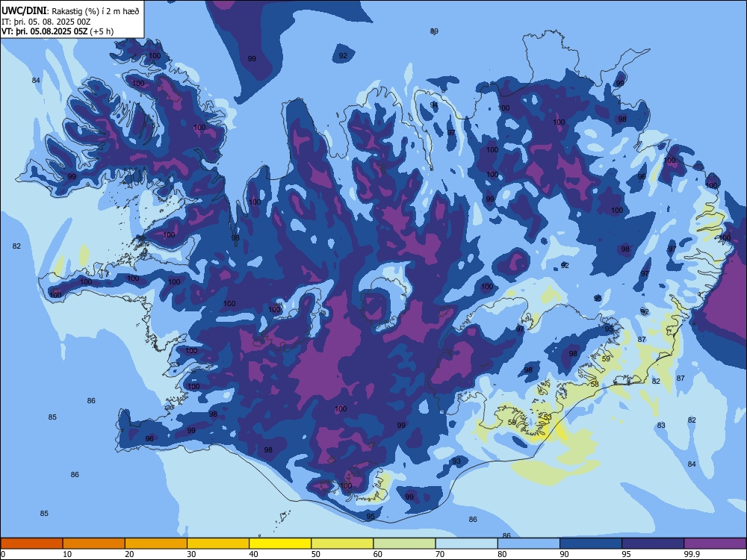Select the legend scale label 40
The height and width of the screenshot is (560, 747).
click(x=254, y=554)
